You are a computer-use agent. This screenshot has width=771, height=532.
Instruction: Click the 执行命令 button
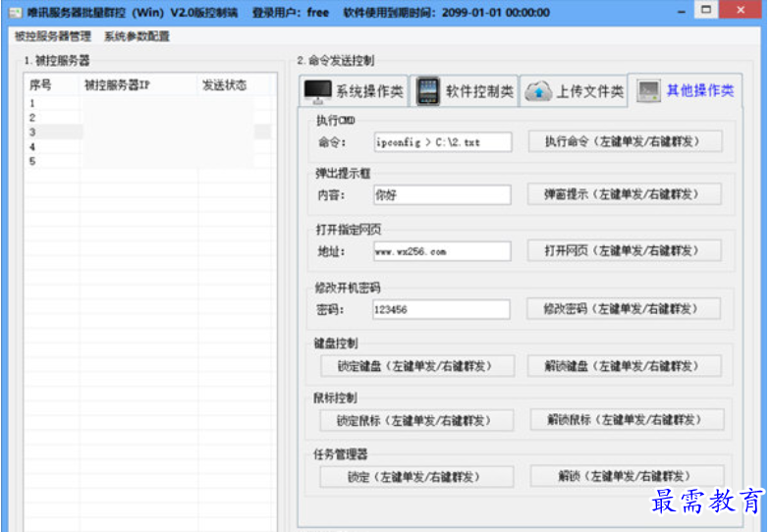(625, 141)
